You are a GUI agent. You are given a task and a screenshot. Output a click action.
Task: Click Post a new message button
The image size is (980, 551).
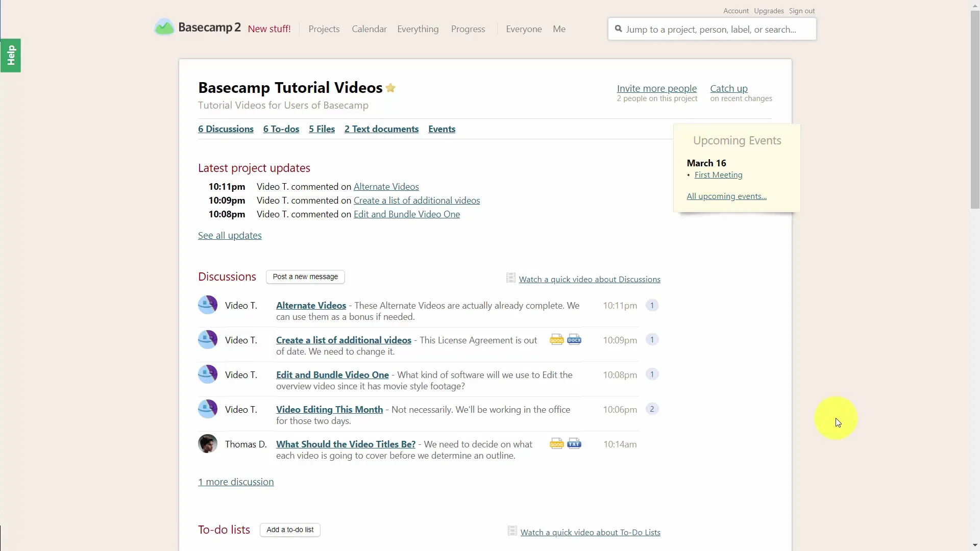(305, 277)
